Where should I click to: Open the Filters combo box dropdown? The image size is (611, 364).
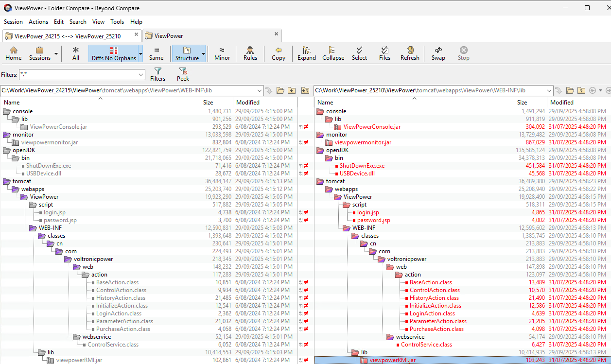pyautogui.click(x=141, y=75)
